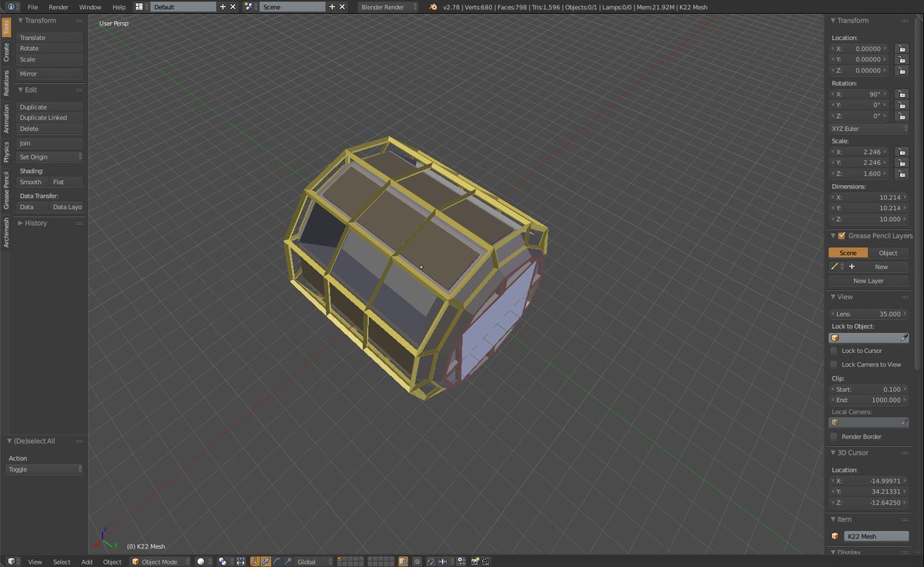The height and width of the screenshot is (567, 924).
Task: Open the Render menu
Action: [x=59, y=7]
